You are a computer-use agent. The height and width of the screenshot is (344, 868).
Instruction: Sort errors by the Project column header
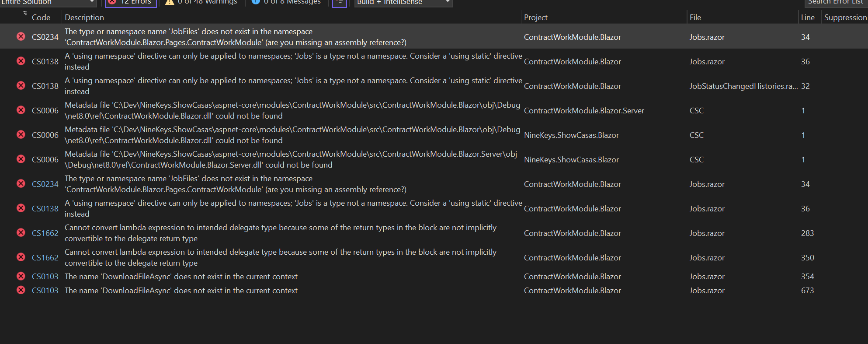(x=535, y=18)
